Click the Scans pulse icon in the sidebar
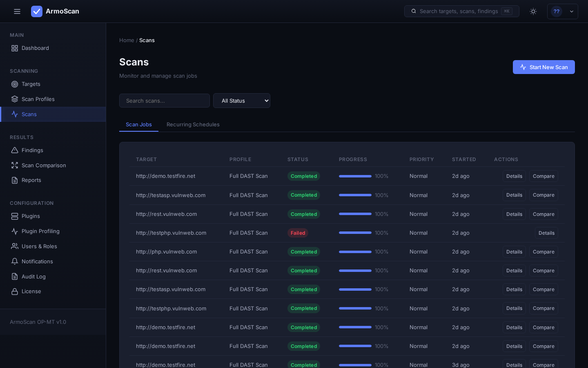This screenshot has height=368, width=588. [x=15, y=114]
